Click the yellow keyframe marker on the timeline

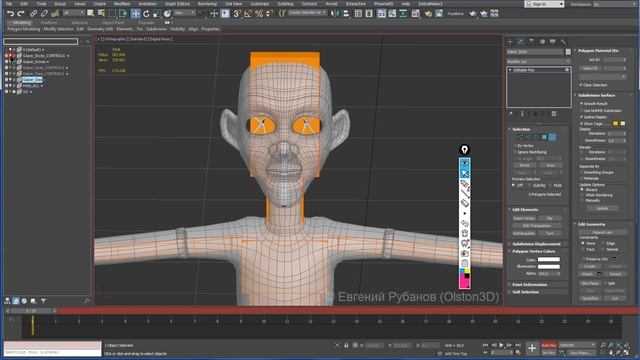pos(33,325)
